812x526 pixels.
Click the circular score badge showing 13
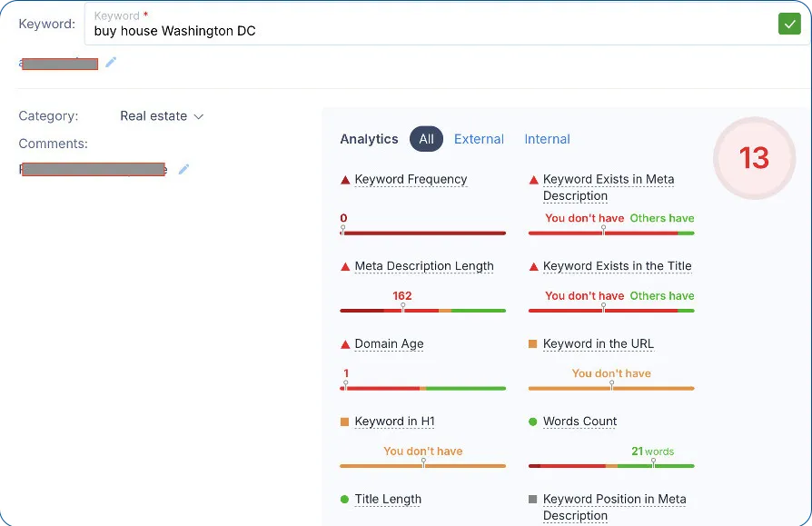[755, 159]
